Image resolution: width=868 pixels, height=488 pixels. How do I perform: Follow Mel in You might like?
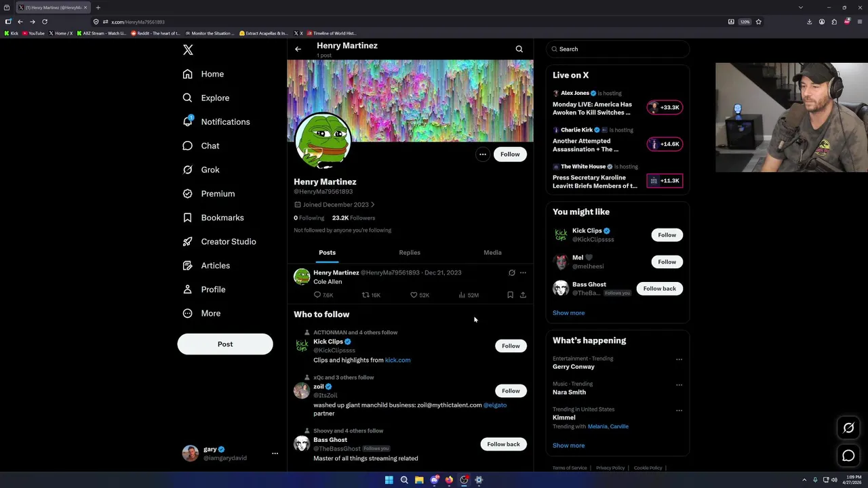(x=667, y=262)
